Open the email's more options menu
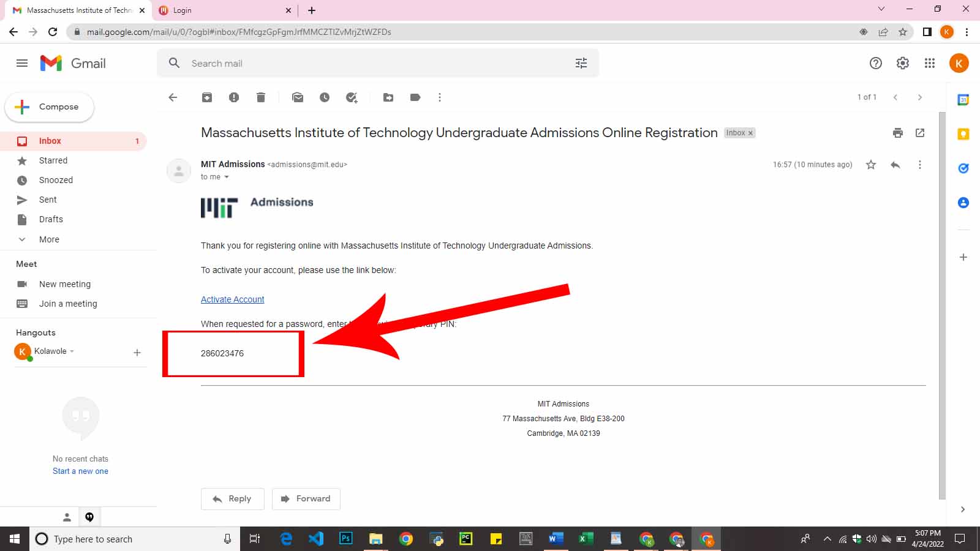The height and width of the screenshot is (551, 980). [920, 165]
